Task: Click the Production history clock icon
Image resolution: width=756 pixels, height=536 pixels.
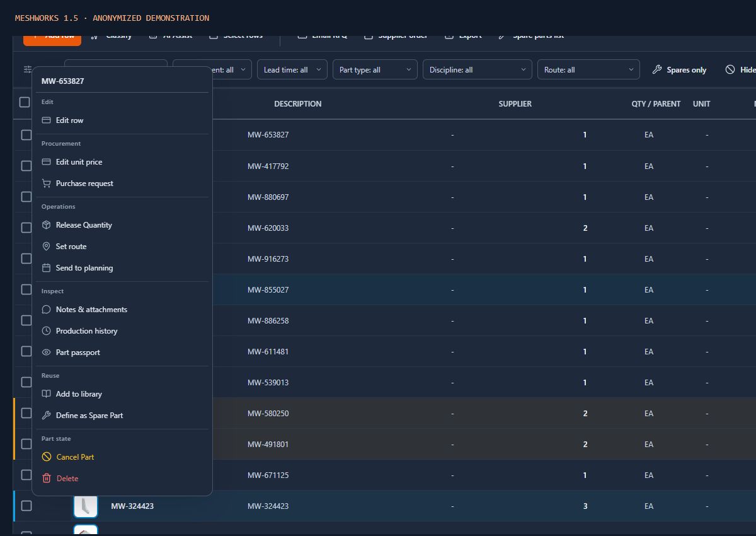Action: [x=46, y=331]
